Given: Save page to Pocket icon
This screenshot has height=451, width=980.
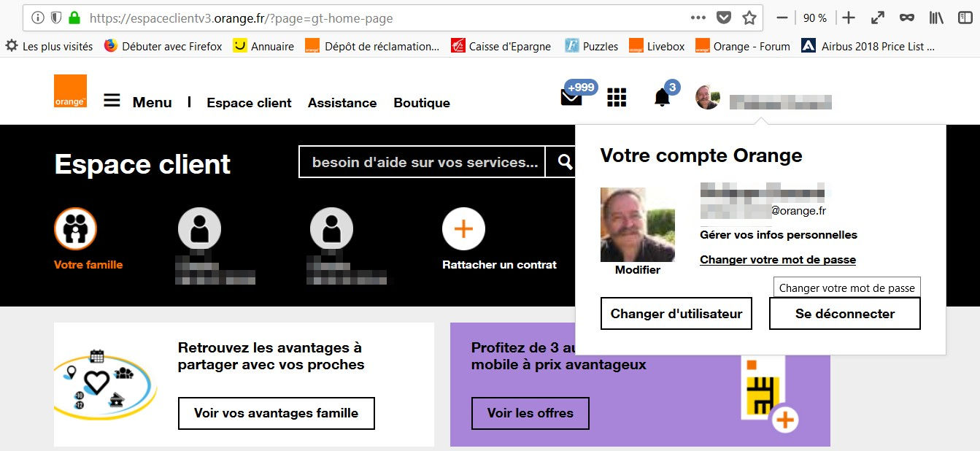Looking at the screenshot, I should tap(723, 18).
